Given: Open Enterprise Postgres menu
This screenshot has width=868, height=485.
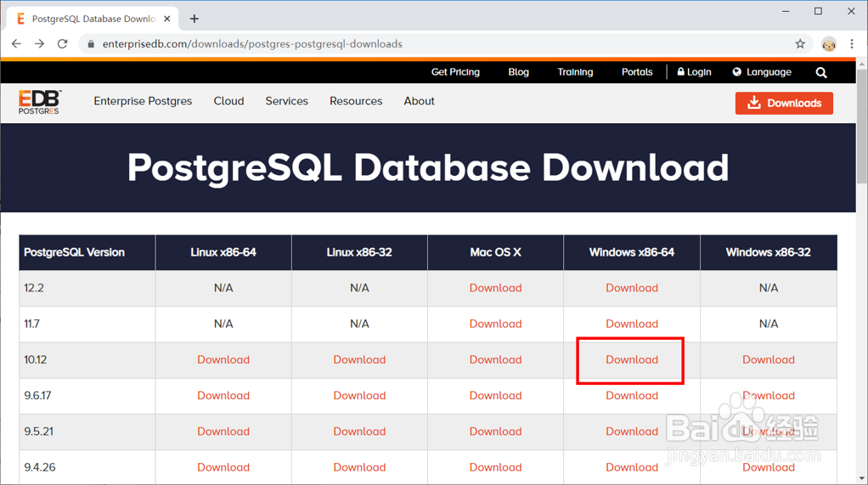Looking at the screenshot, I should click(x=143, y=101).
